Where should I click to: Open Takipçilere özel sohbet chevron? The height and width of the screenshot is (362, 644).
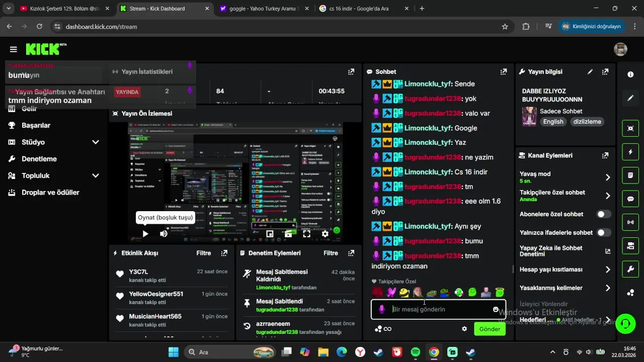608,196
